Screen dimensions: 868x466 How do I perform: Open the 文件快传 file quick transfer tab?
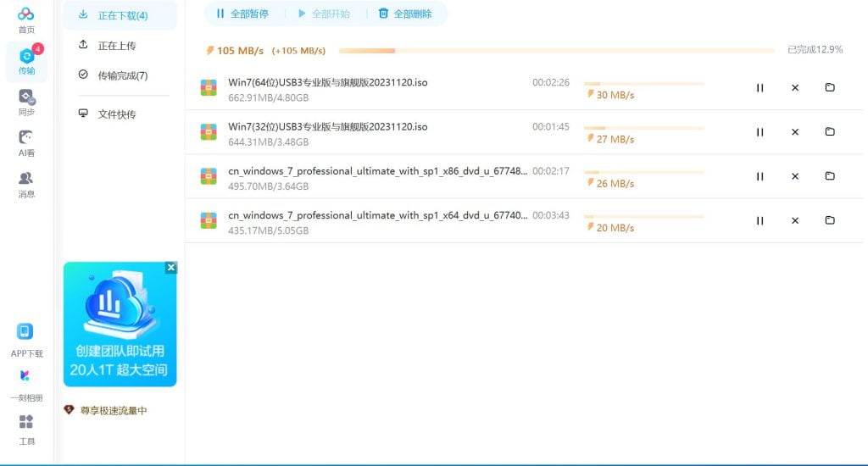(x=116, y=114)
